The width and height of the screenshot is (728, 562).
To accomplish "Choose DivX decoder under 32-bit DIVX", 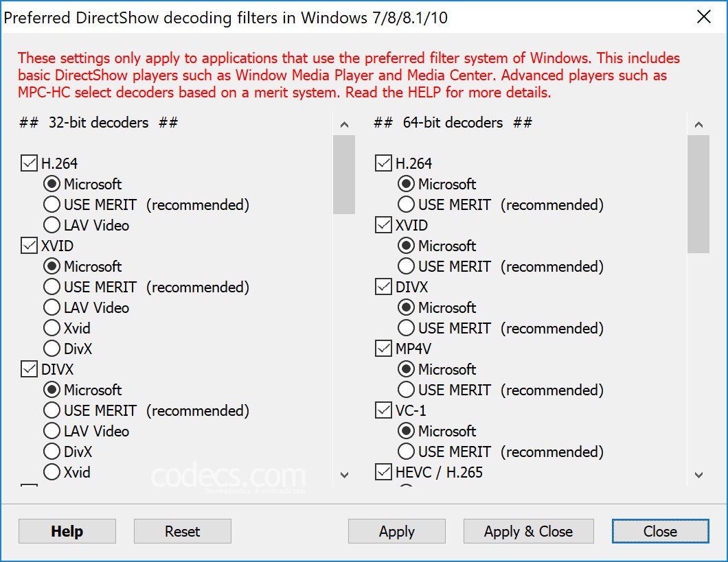I will pos(52,451).
